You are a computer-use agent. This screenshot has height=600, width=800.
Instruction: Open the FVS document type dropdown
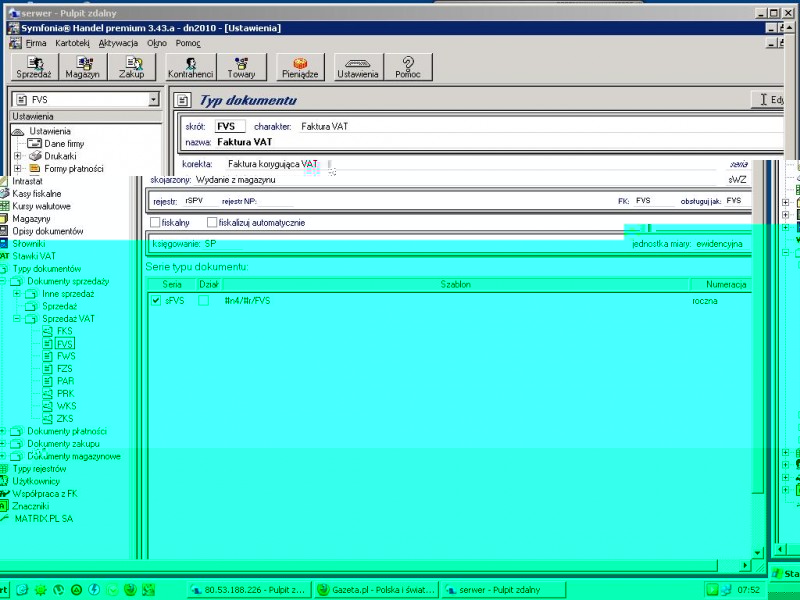(x=154, y=99)
